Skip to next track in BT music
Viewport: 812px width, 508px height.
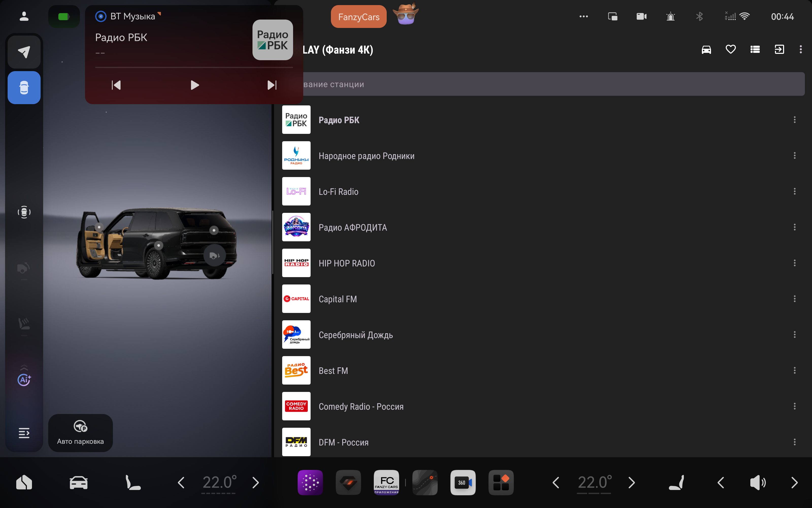pos(272,85)
